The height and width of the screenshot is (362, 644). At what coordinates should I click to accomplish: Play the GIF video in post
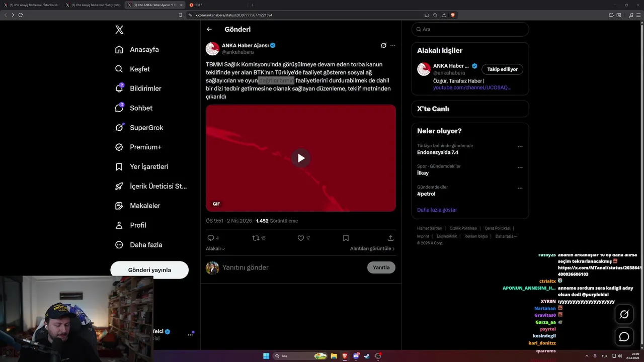pyautogui.click(x=301, y=158)
